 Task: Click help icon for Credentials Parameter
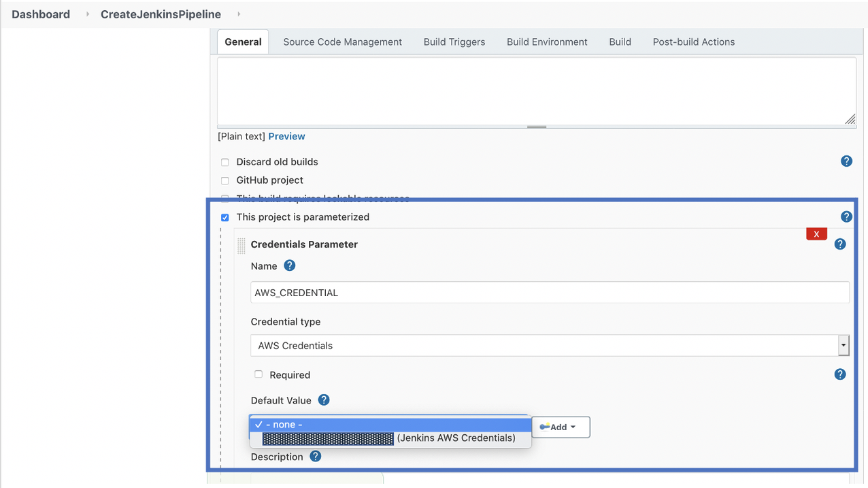point(840,244)
